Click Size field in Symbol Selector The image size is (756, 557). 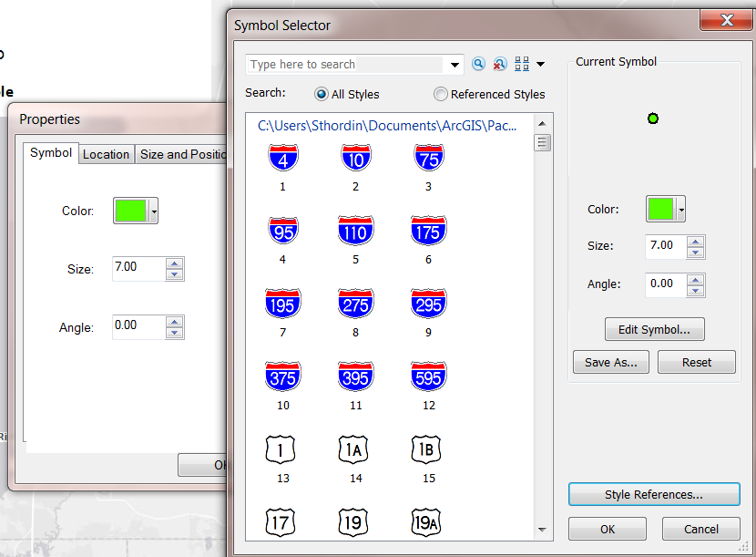tap(665, 245)
